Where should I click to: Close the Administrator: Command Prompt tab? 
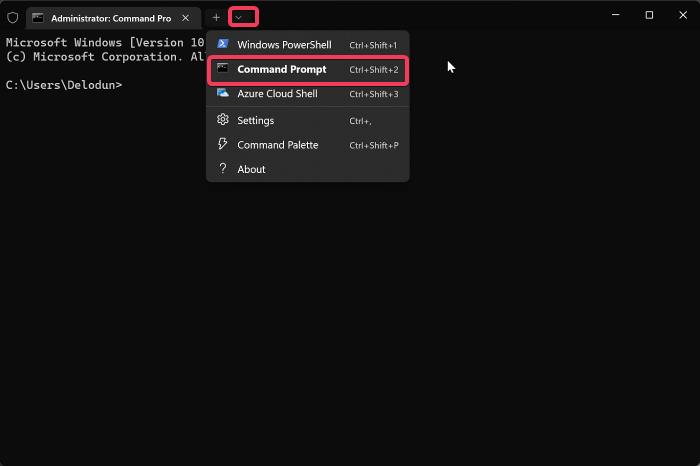[x=186, y=18]
